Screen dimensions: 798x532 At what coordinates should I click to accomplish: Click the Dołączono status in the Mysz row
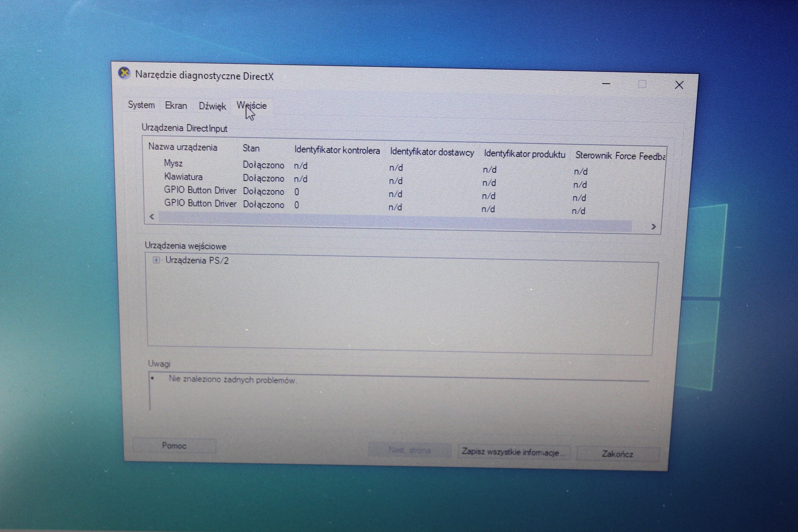tap(263, 165)
